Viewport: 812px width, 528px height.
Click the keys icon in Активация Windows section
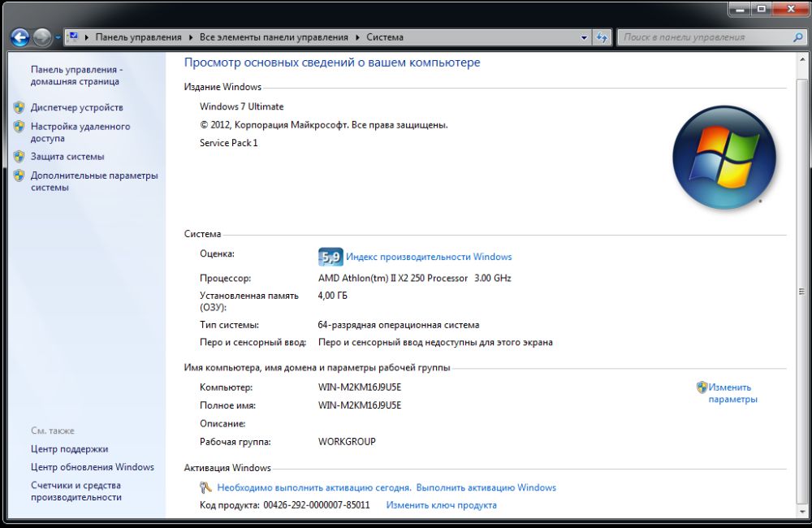[x=205, y=487]
